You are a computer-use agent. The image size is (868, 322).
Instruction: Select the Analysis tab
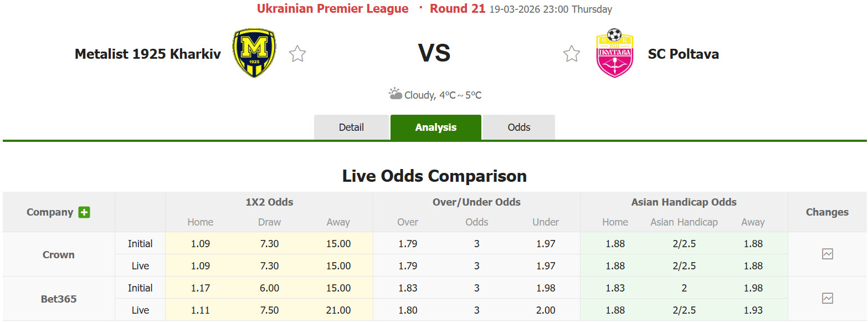(436, 127)
